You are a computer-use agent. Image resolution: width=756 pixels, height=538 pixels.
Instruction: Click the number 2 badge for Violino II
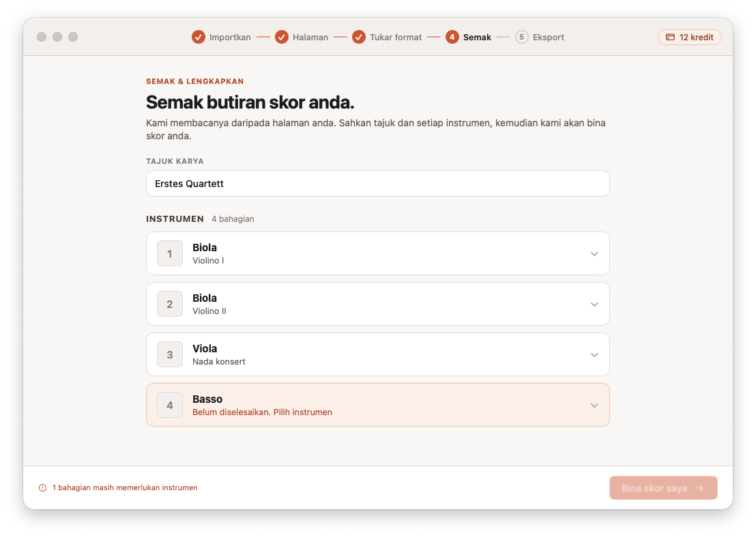tap(170, 304)
